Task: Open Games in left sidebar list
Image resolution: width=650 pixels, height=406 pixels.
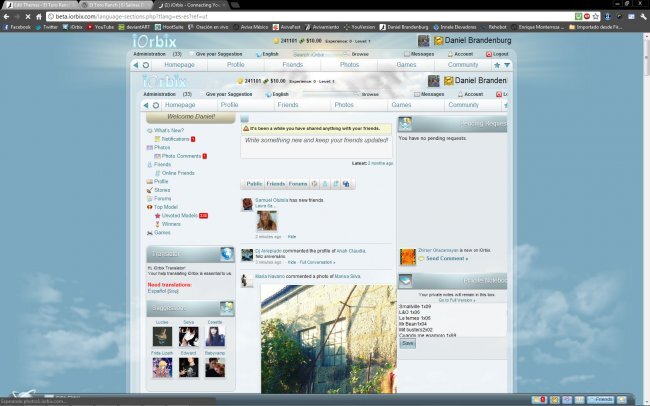Action: 162,233
